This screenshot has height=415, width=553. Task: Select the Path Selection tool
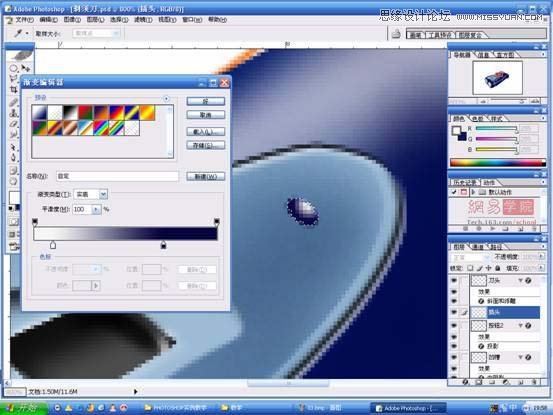(13, 147)
